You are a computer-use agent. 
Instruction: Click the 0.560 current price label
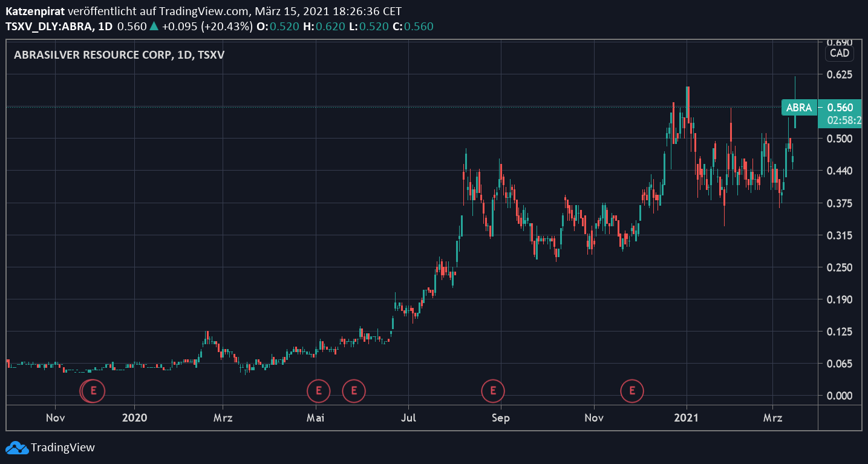point(840,108)
